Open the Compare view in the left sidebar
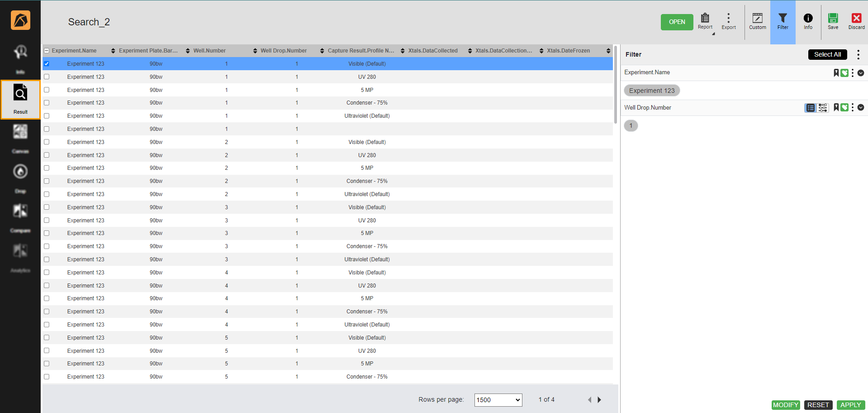This screenshot has height=413, width=868. click(x=20, y=217)
